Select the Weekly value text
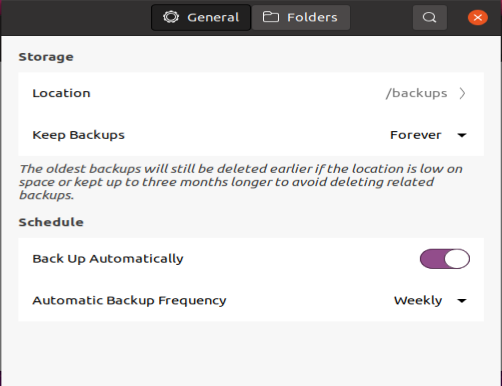This screenshot has height=386, width=502. (418, 300)
